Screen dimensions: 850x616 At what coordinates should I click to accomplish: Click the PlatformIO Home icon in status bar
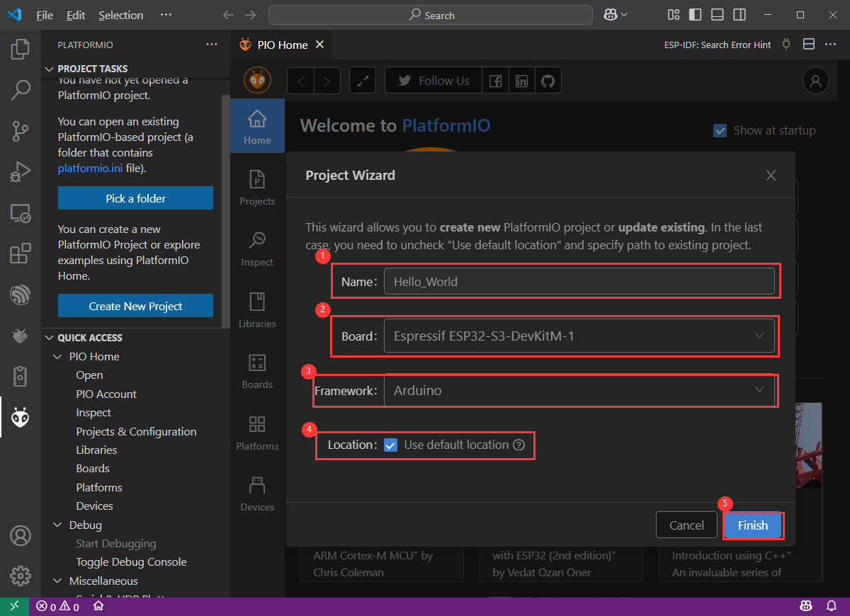pos(99,606)
